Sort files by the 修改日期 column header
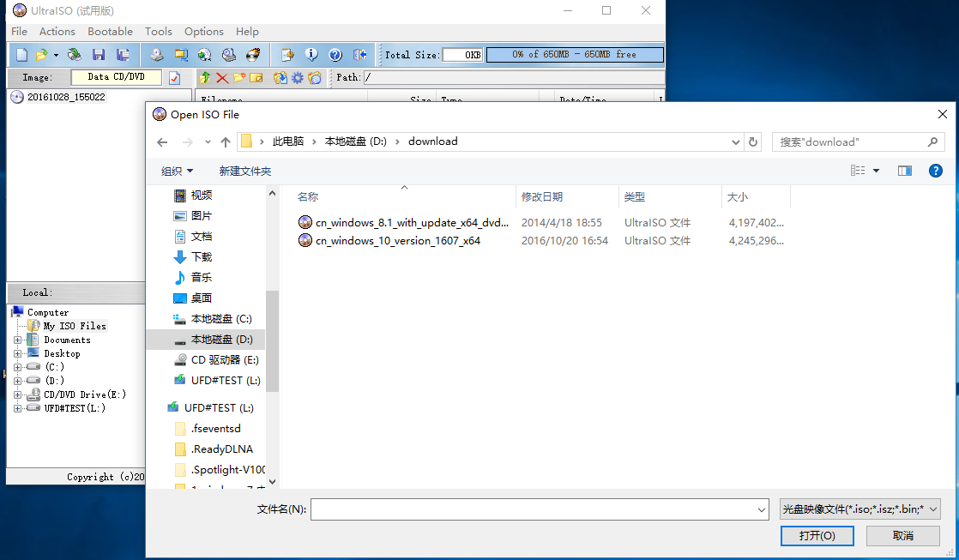Image resolution: width=959 pixels, height=560 pixels. tap(567, 197)
